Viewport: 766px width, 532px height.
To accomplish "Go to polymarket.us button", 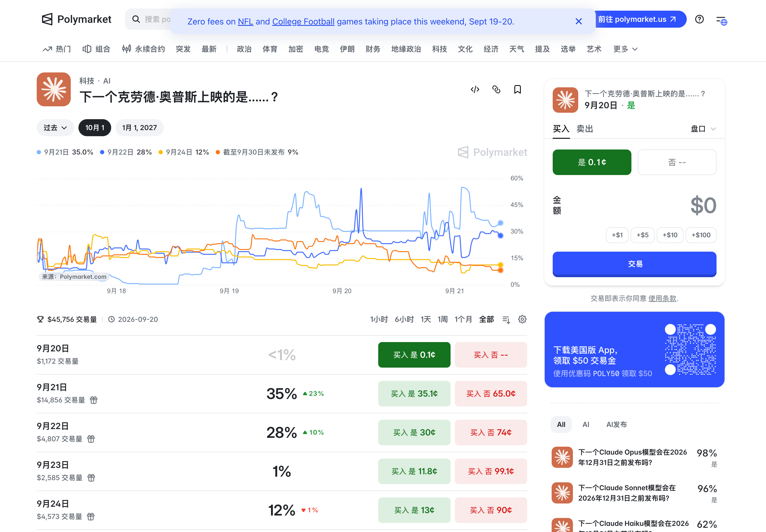I will pos(640,19).
